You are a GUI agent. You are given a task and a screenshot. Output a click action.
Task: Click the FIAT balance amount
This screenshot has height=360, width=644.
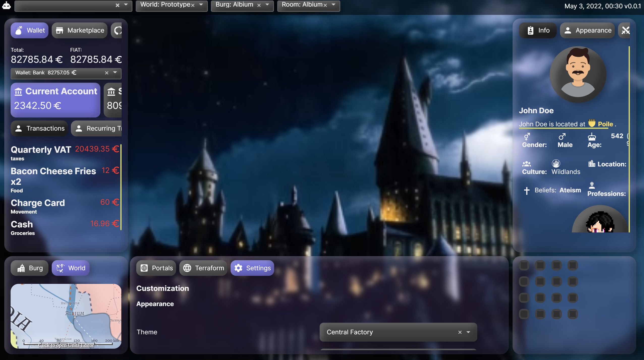click(96, 59)
